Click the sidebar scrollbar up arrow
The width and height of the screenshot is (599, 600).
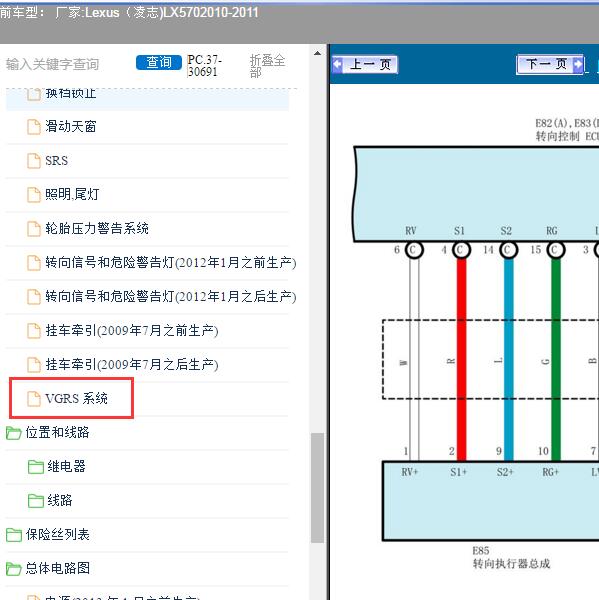point(317,53)
